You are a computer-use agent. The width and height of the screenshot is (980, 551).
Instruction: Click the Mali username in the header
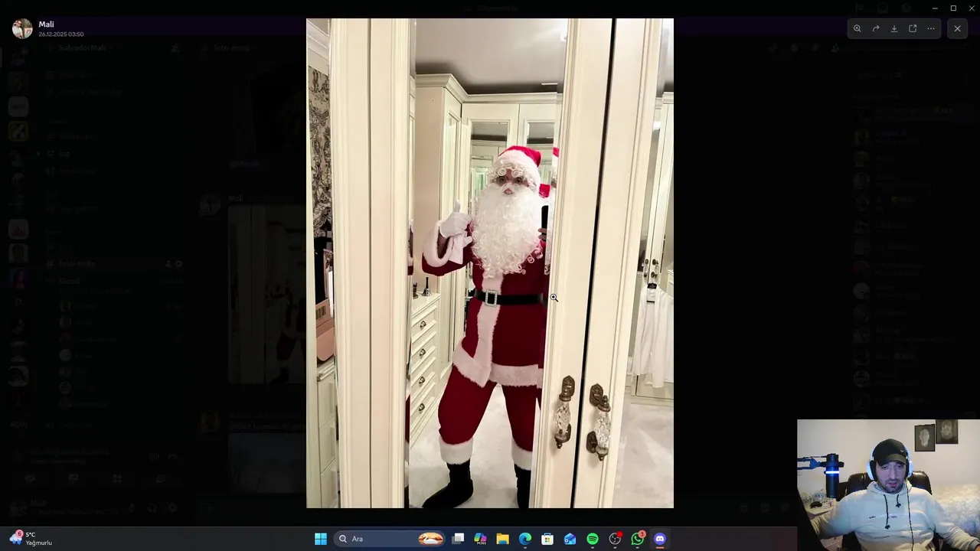(46, 24)
